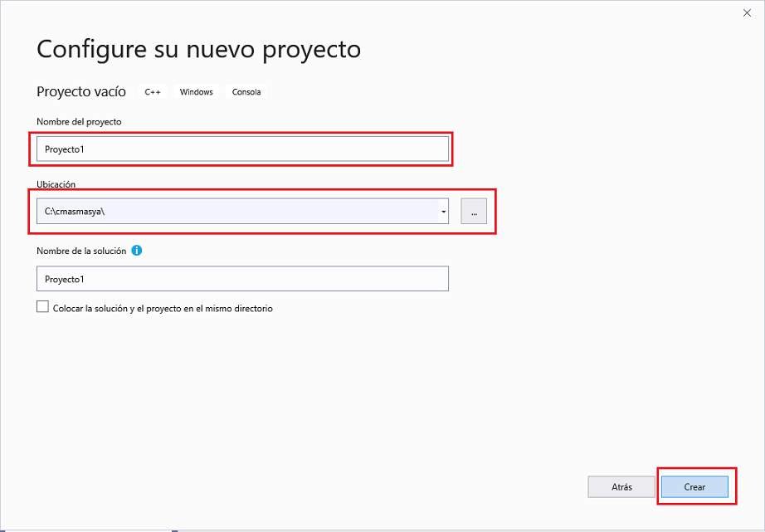The width and height of the screenshot is (765, 532).
Task: Open the folder browser with the '...' button
Action: pos(474,212)
